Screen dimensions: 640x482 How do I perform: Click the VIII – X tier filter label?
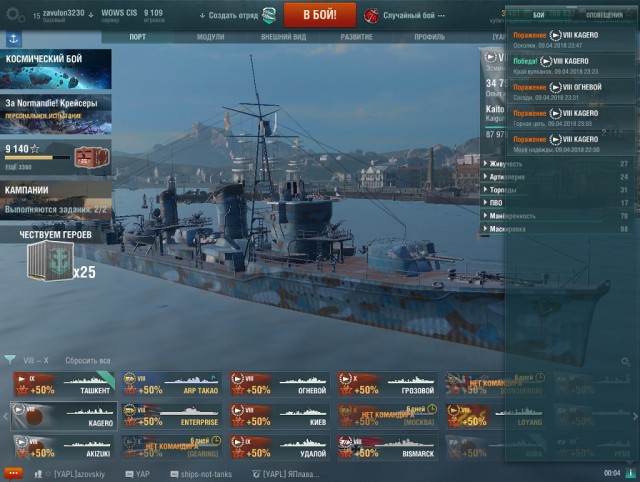pos(36,361)
